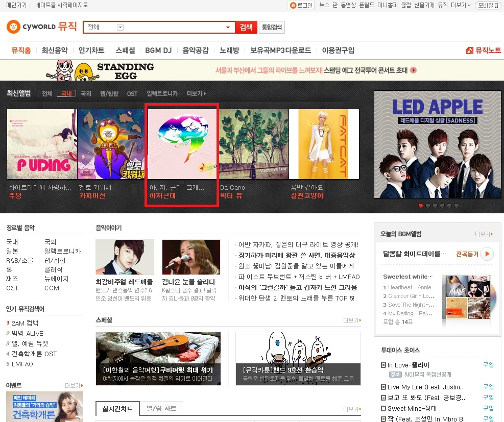Click the login icon button 로그인
504x422 pixels.
(301, 5)
